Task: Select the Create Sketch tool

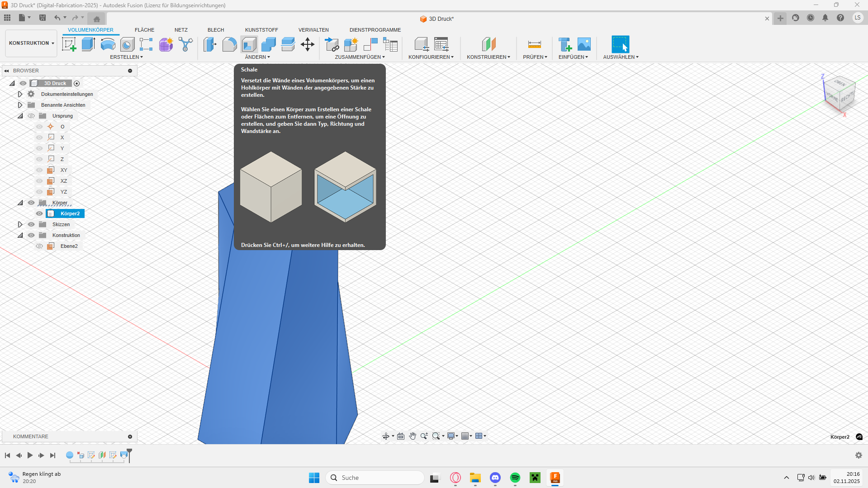Action: [69, 44]
